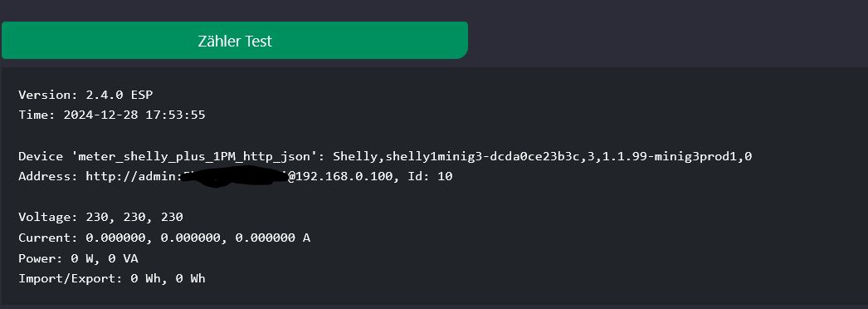Click the green Zähler Test button
The image size is (868, 309).
[235, 41]
